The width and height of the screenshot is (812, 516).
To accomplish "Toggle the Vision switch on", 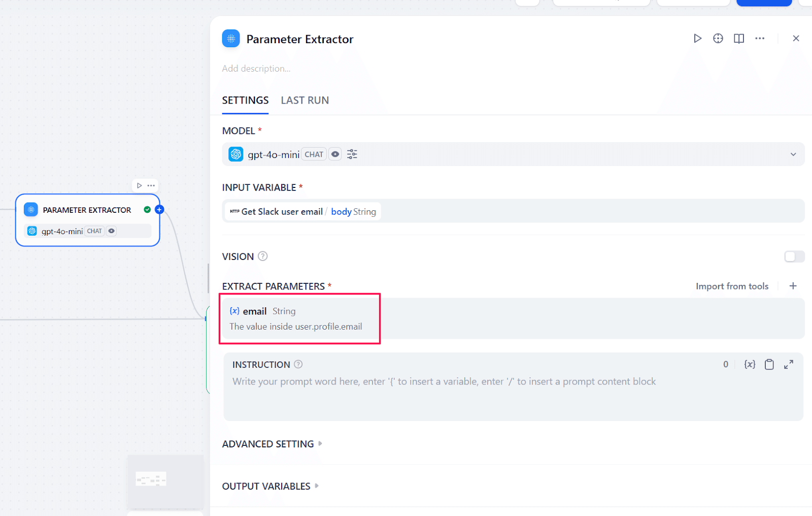I will (x=794, y=256).
